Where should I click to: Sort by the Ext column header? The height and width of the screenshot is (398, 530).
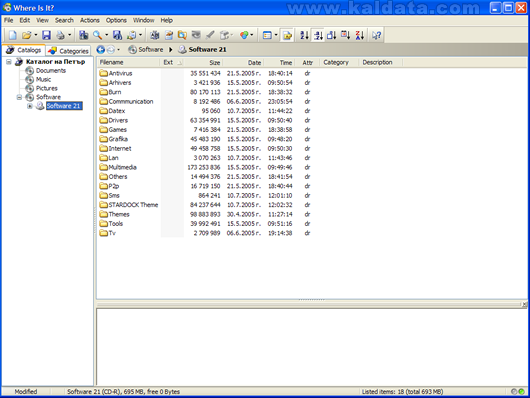[x=172, y=63]
